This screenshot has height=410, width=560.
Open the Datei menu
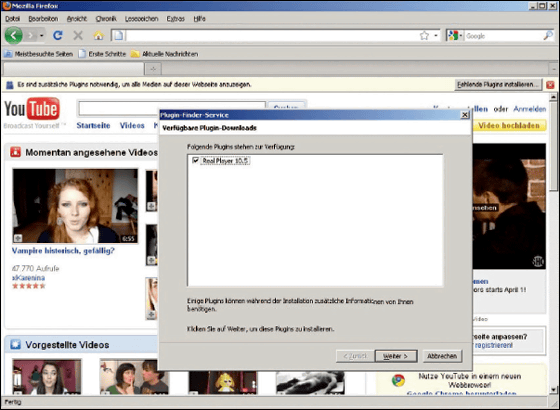point(12,19)
